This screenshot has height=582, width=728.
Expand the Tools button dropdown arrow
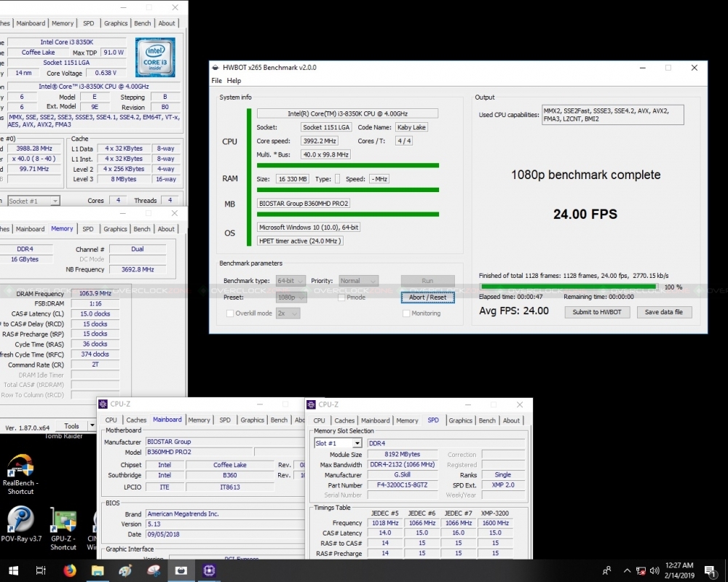(x=92, y=426)
